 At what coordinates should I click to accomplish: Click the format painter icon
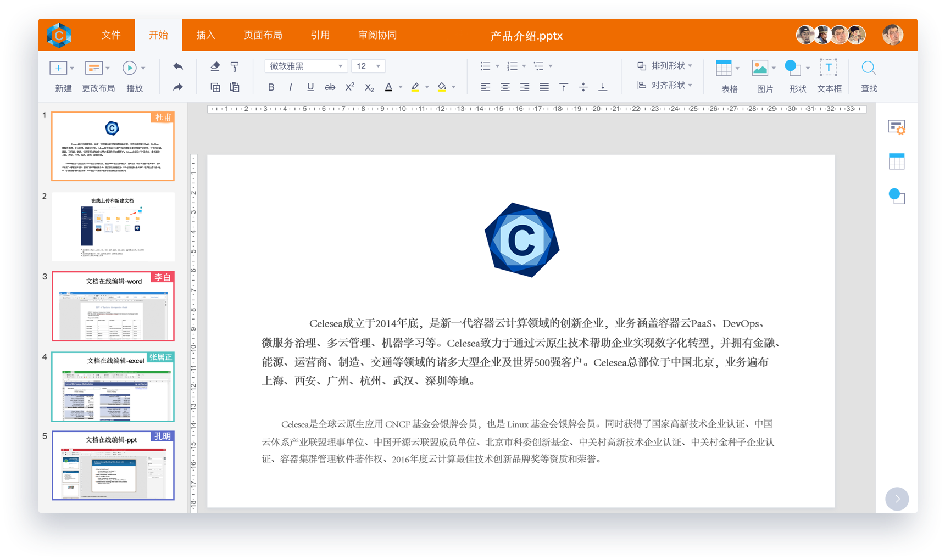[235, 66]
